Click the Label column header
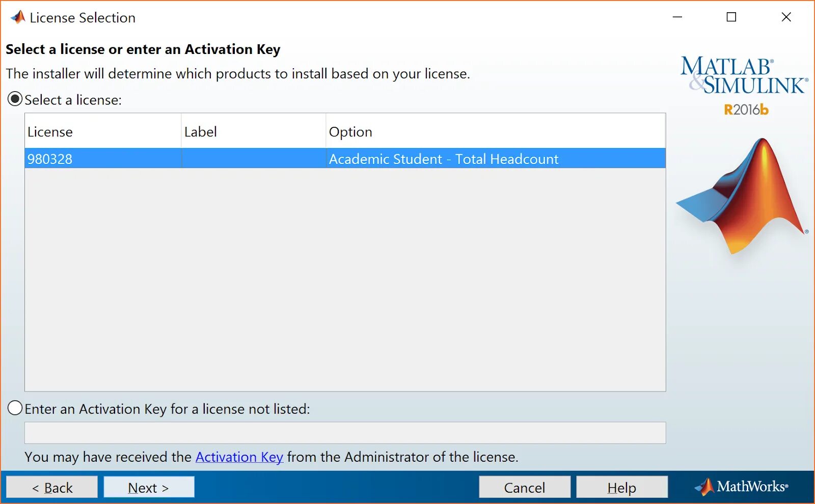The image size is (815, 504). (x=254, y=131)
